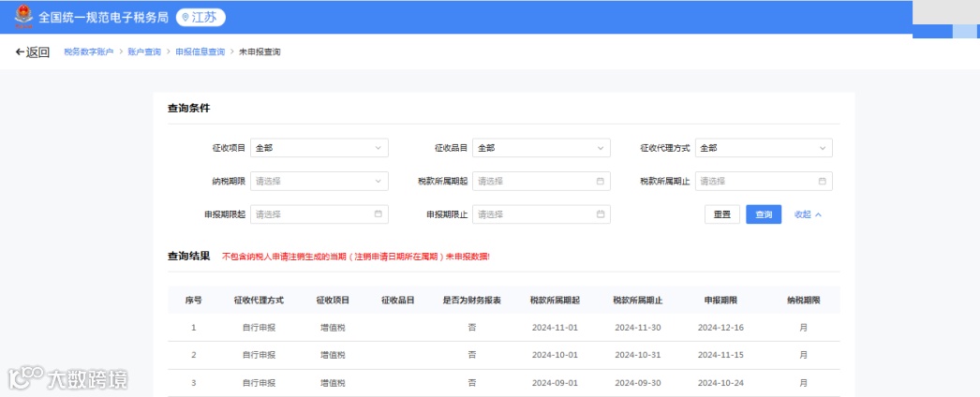Open the 纳税期限 dropdown
The width and height of the screenshot is (980, 397).
tap(319, 181)
